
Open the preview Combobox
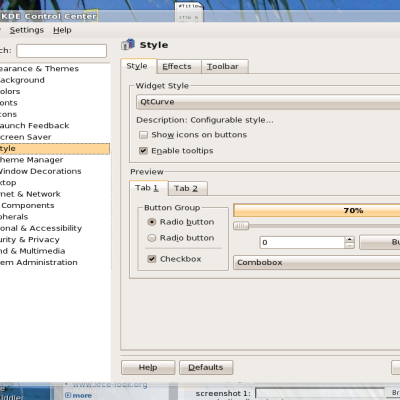tap(317, 263)
